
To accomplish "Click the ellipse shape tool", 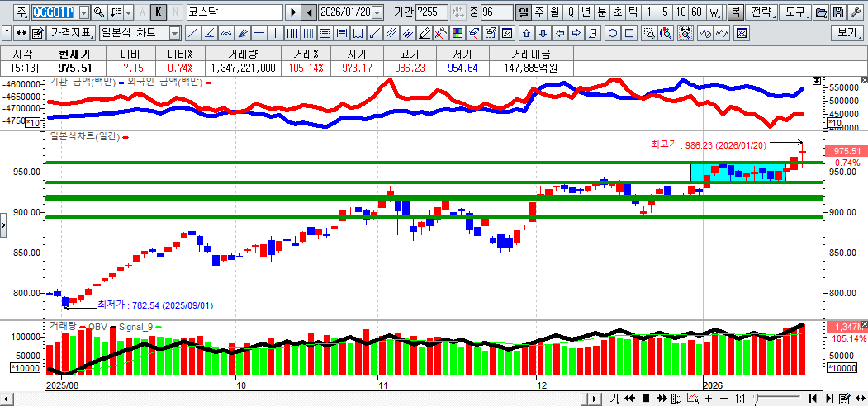I will pyautogui.click(x=613, y=33).
